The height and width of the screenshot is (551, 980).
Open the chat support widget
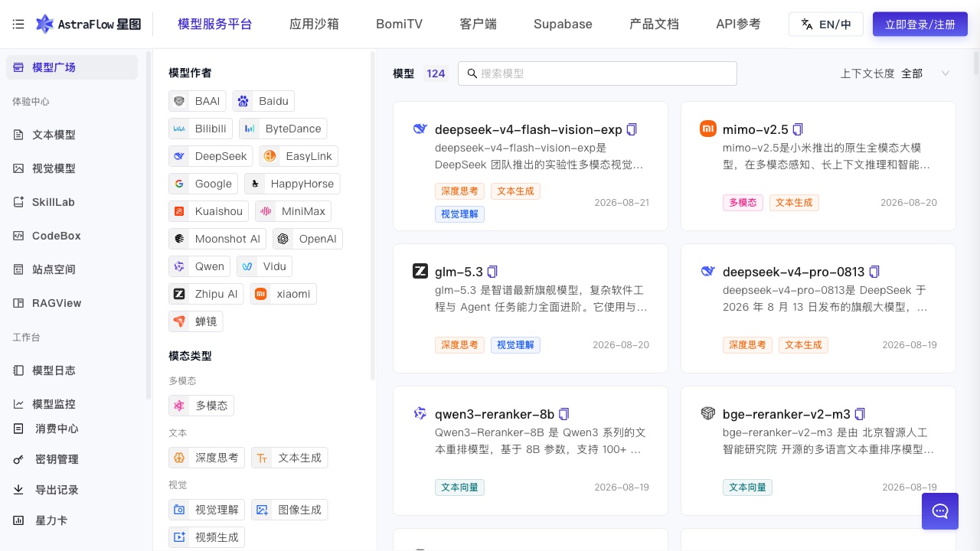(940, 511)
